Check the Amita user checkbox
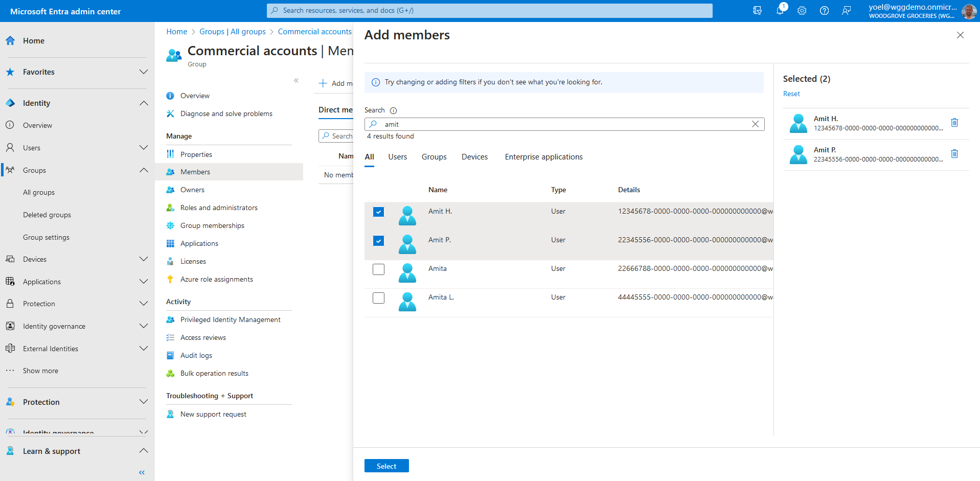The height and width of the screenshot is (481, 980). coord(378,269)
